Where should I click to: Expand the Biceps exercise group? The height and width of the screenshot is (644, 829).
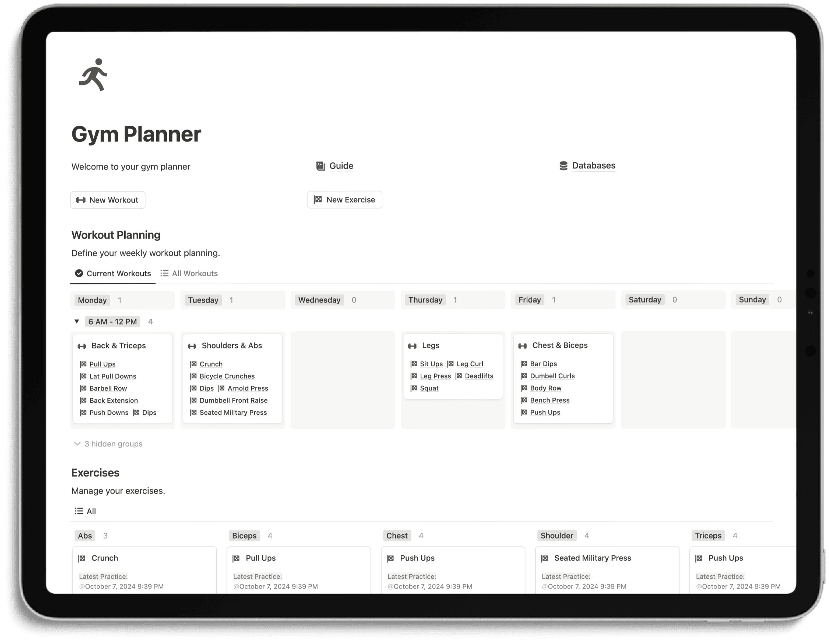pos(244,535)
